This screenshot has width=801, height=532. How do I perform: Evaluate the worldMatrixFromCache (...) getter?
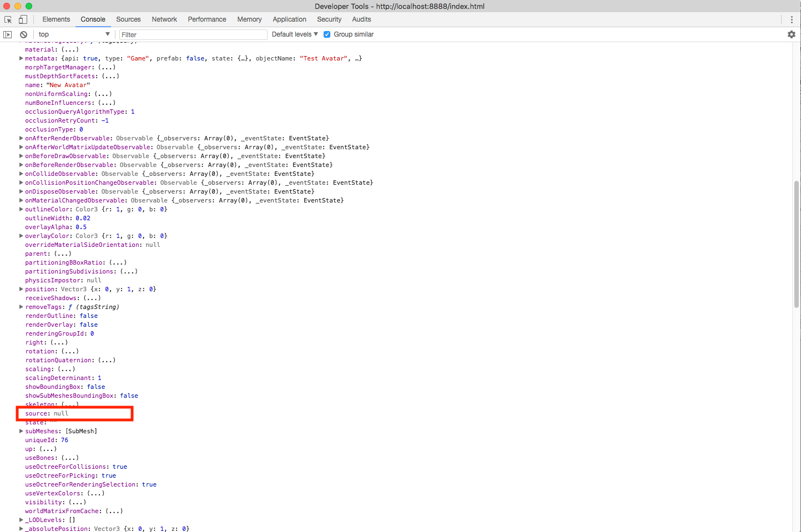point(114,511)
